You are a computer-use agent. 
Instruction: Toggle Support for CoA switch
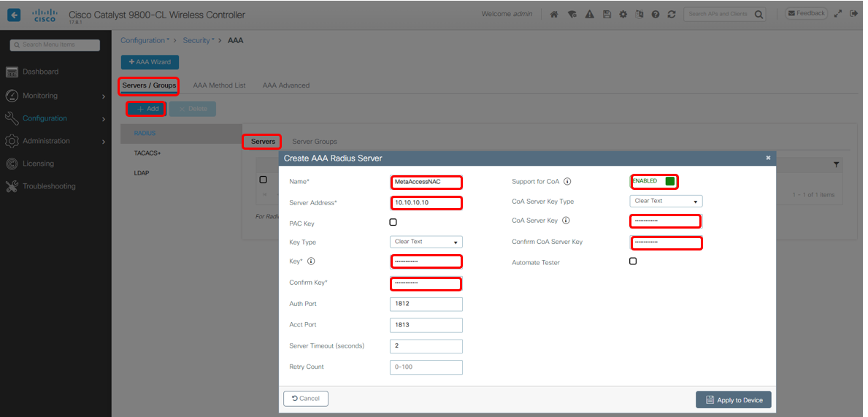pyautogui.click(x=654, y=181)
